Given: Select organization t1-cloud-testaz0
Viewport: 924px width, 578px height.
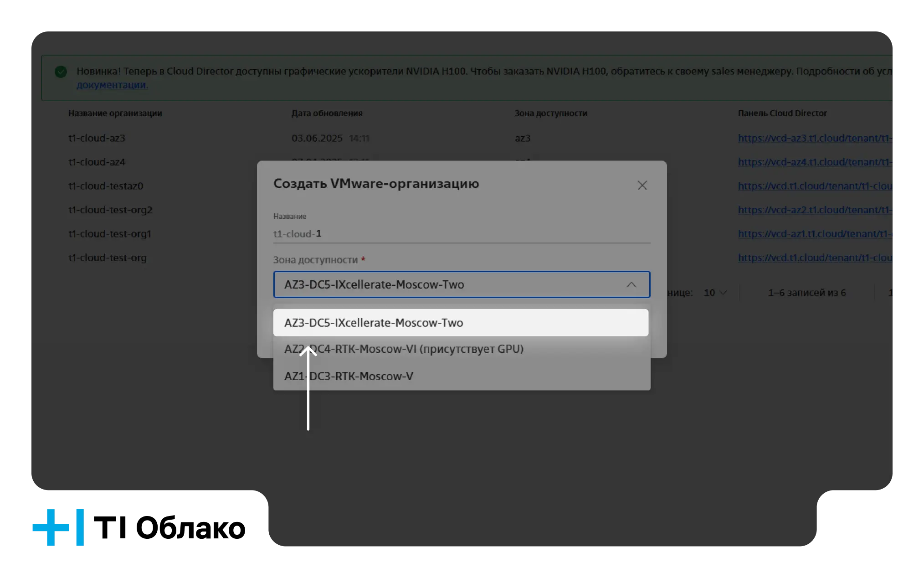Looking at the screenshot, I should pos(106,186).
